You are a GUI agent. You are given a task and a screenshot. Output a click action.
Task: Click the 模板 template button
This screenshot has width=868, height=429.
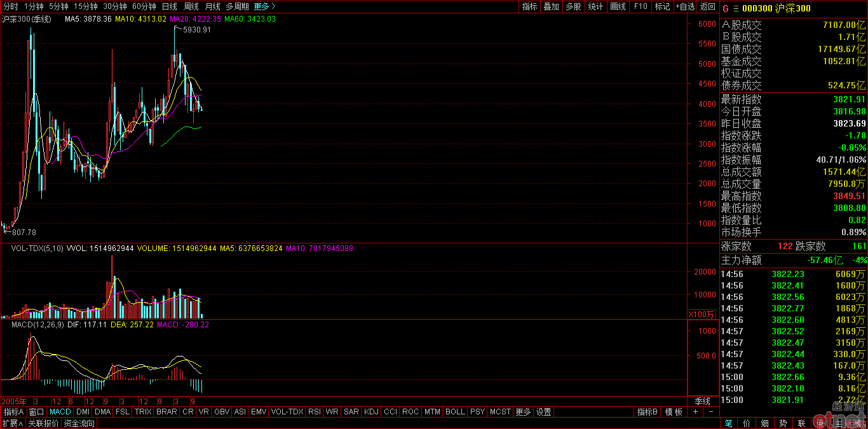[x=674, y=412]
